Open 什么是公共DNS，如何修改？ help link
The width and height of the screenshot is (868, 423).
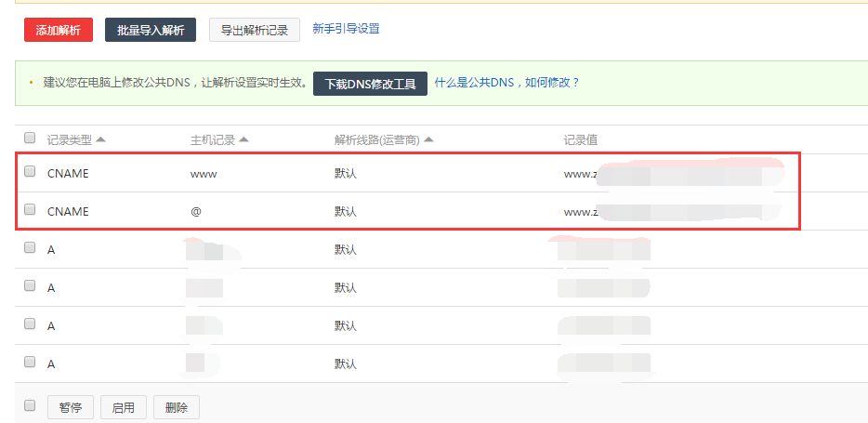(506, 83)
